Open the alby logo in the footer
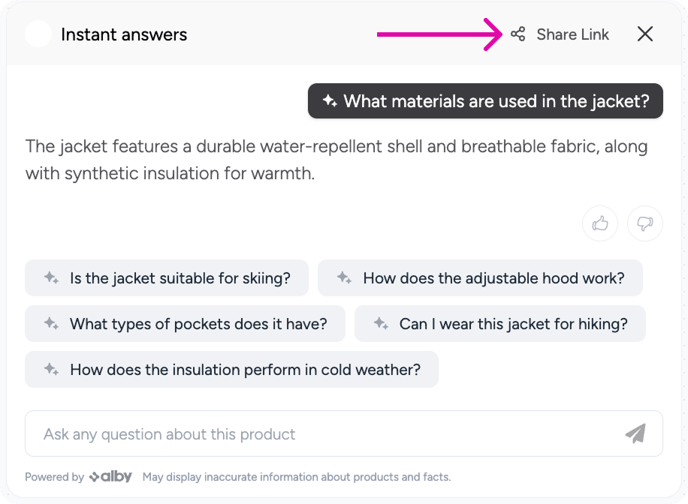This screenshot has height=504, width=688. [x=112, y=477]
